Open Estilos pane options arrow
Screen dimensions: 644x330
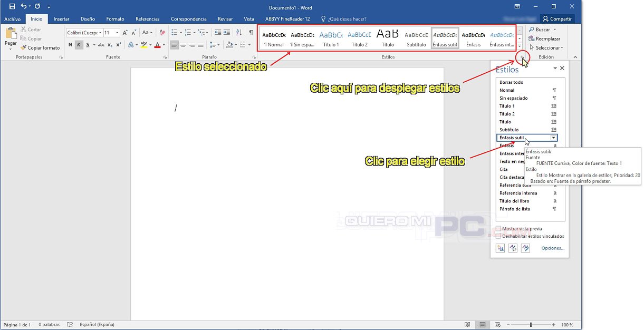pos(555,69)
